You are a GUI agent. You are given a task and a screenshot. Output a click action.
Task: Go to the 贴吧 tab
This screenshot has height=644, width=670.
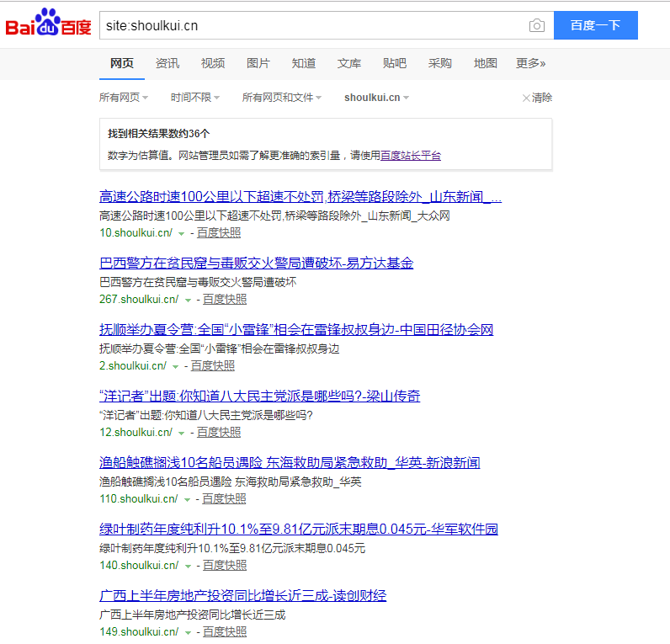395,64
